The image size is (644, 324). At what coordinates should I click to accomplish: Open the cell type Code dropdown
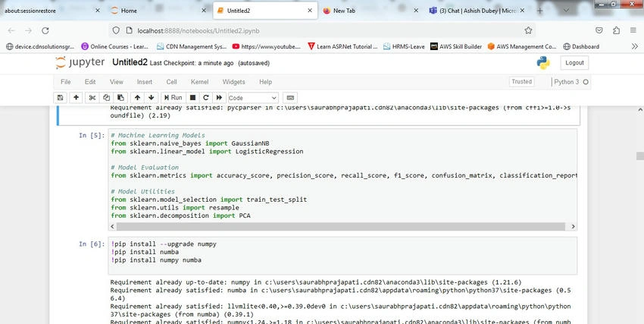[252, 98]
